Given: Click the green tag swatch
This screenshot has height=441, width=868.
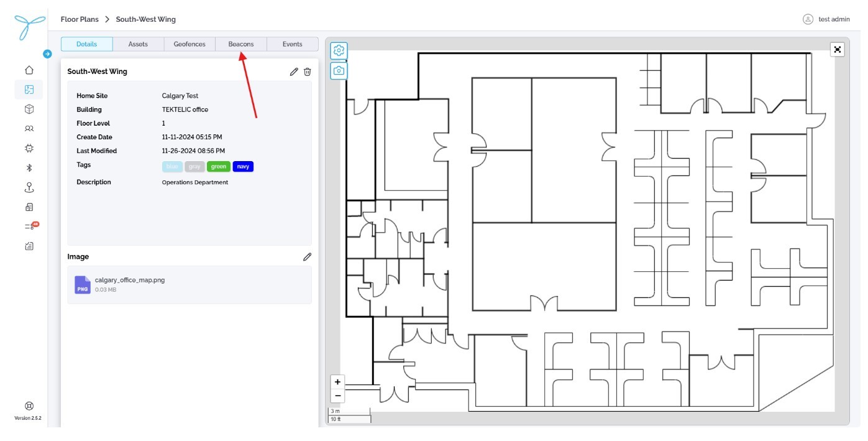Looking at the screenshot, I should pos(219,167).
